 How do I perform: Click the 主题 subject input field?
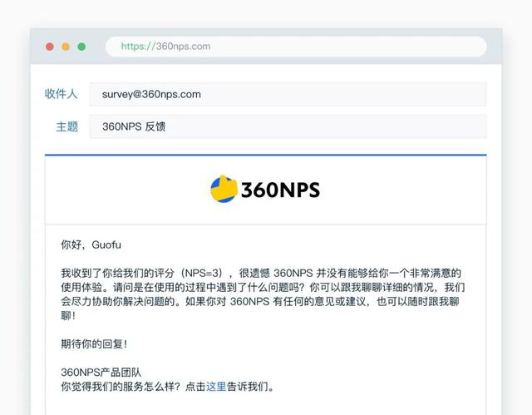(288, 126)
